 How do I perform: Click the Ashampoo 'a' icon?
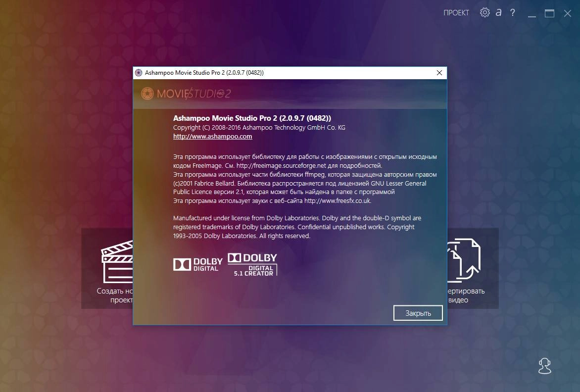tap(499, 12)
